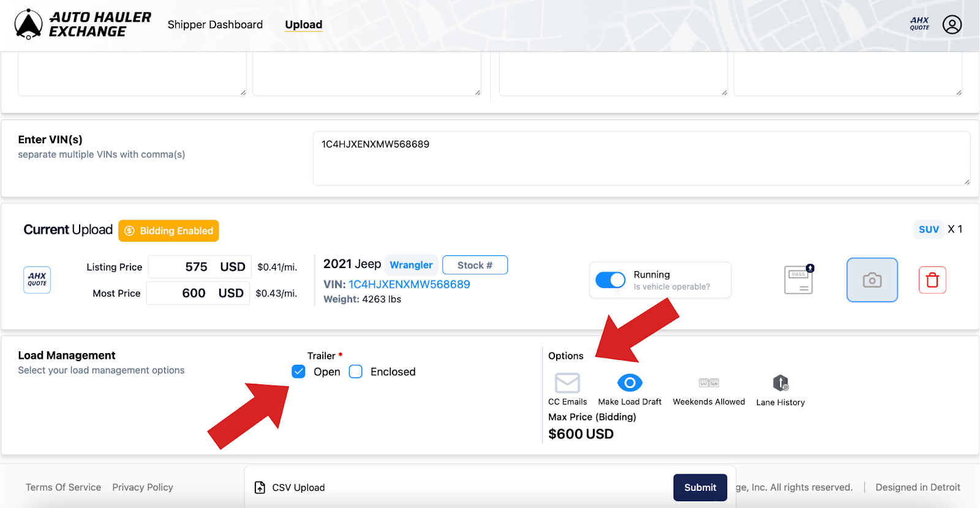Click the Weekends Allowed calendar icon

[709, 383]
